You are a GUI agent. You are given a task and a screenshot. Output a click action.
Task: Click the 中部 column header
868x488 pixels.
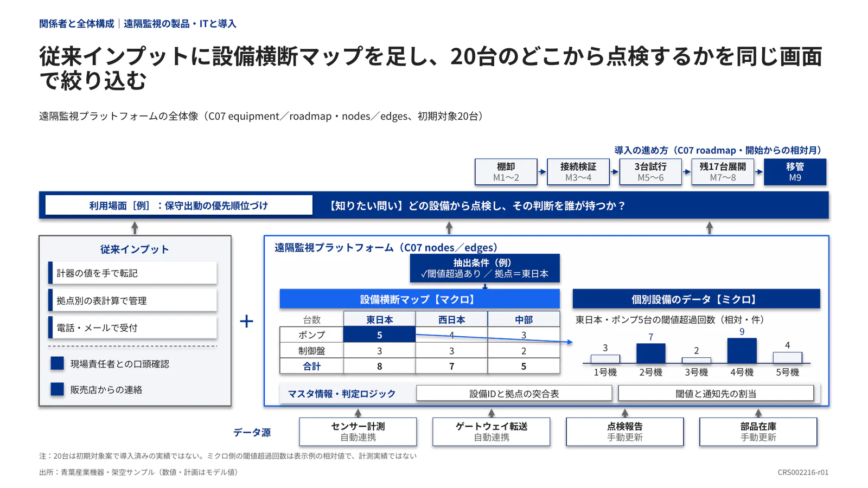(524, 319)
